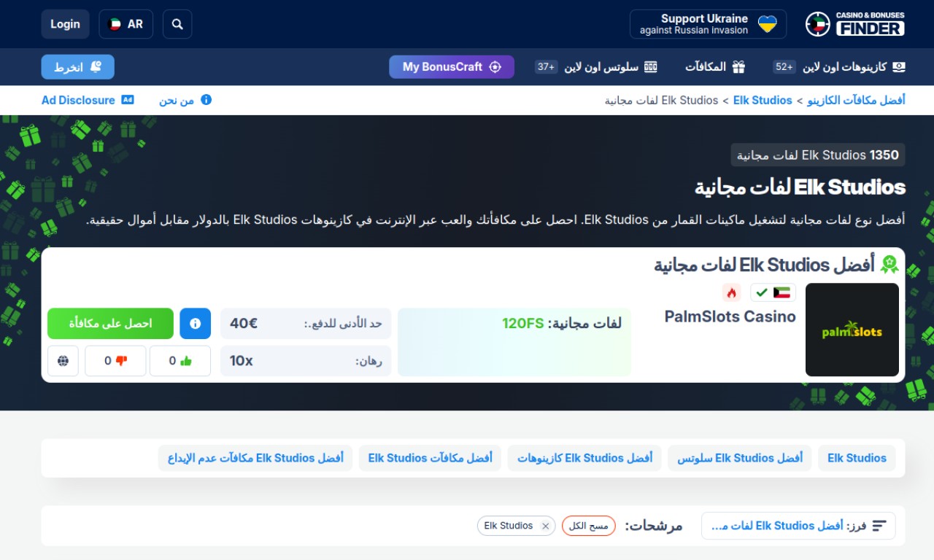Downvote PalmSlots bonus with thumbs down
The image size is (934, 560).
115,361
